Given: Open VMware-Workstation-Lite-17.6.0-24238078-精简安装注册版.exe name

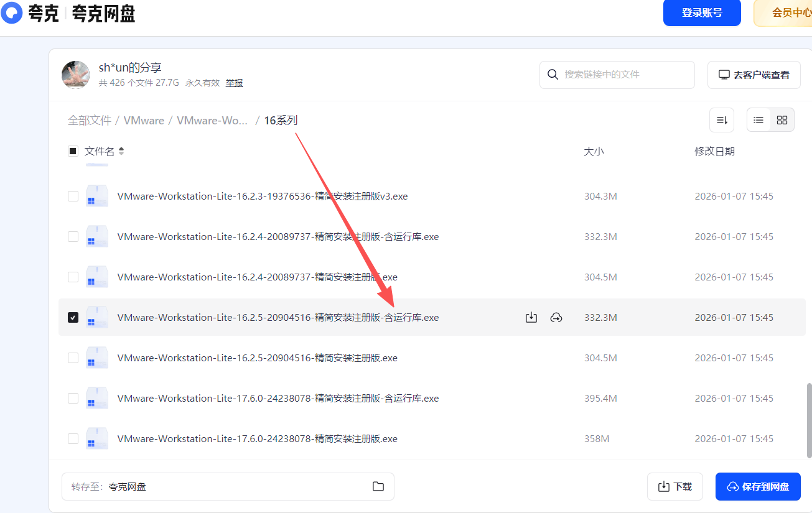Looking at the screenshot, I should (x=257, y=438).
